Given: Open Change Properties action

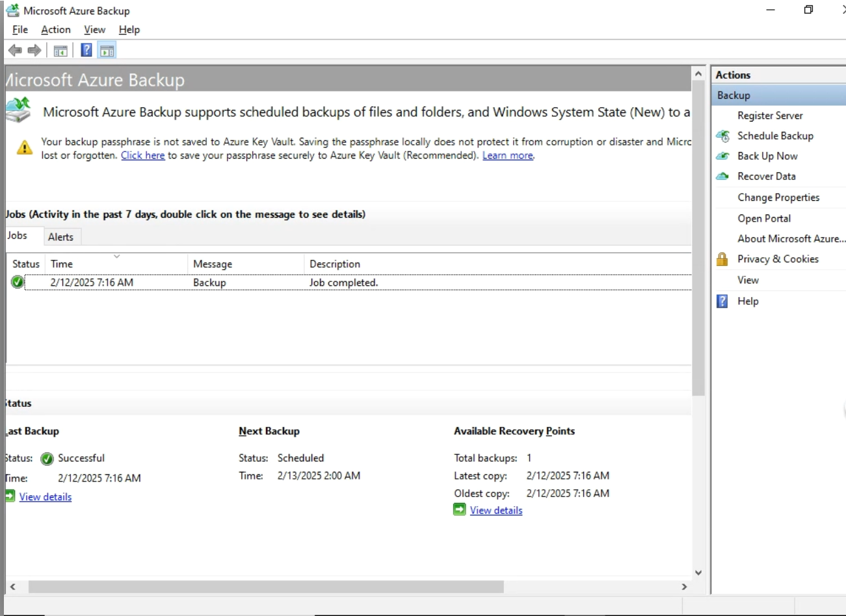Looking at the screenshot, I should coord(778,198).
